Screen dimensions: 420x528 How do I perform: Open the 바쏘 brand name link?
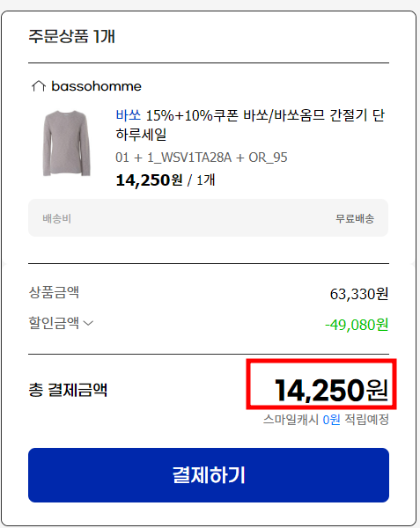point(128,115)
